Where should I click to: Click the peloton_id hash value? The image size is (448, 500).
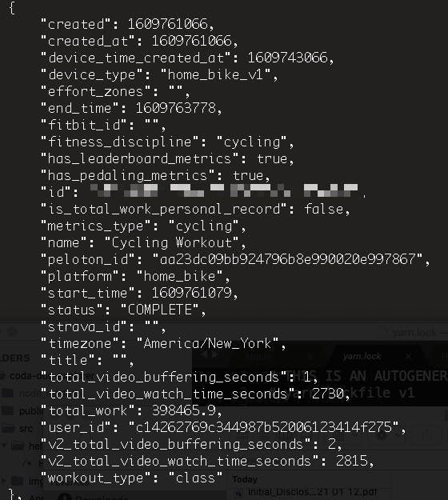(x=287, y=259)
